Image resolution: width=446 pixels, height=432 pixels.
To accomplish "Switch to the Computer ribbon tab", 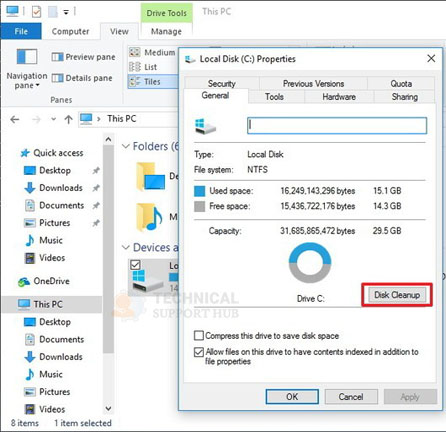I will pos(70,31).
